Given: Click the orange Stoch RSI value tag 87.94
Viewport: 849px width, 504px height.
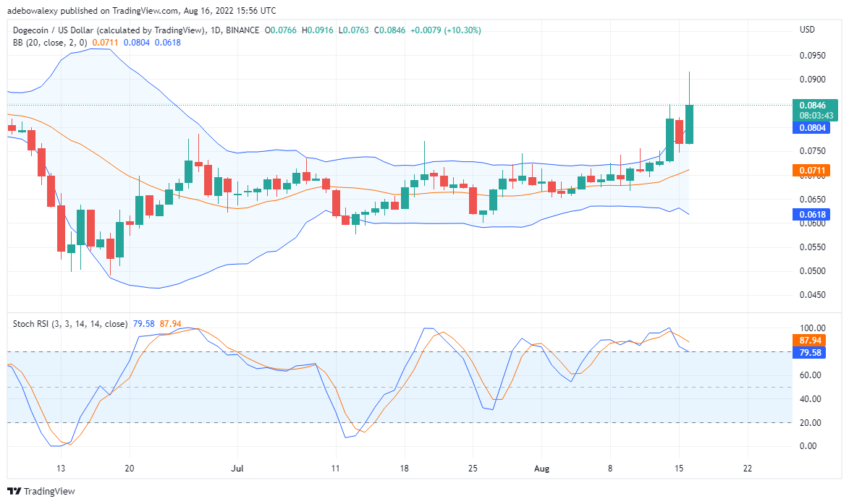Looking at the screenshot, I should point(809,340).
